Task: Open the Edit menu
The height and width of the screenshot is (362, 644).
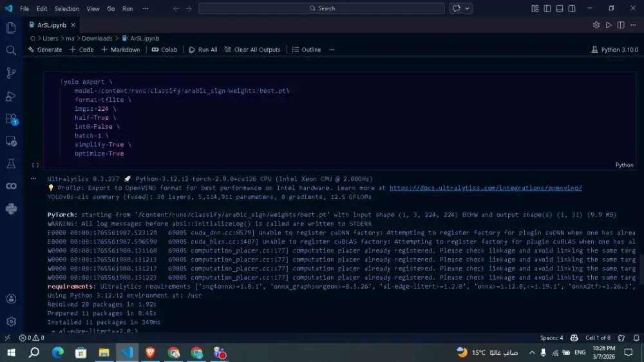Action: 41,8
